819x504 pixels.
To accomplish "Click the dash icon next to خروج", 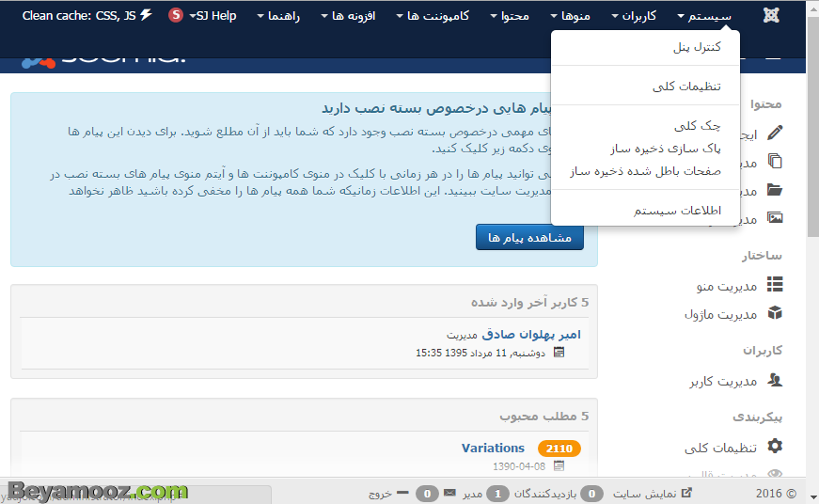I will click(x=402, y=493).
